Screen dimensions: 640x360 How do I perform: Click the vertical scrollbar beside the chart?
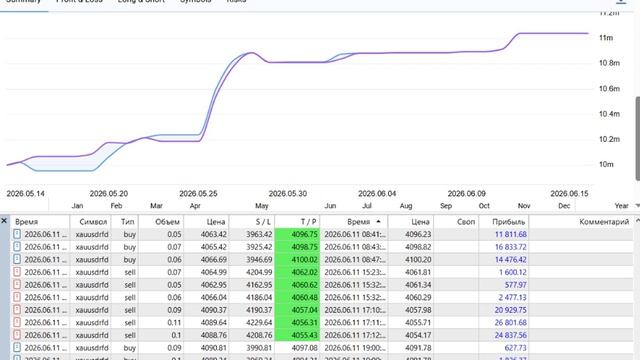click(x=638, y=139)
